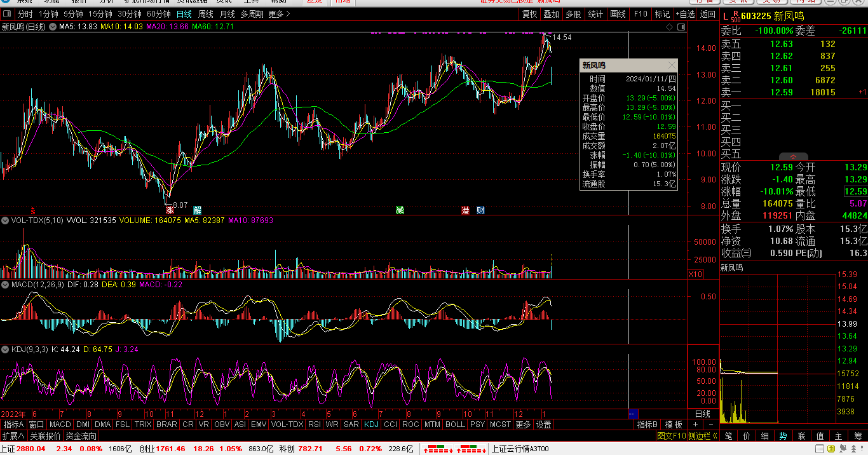
Task: Open the KDJ indicator dropdown arrow
Action: 5,350
